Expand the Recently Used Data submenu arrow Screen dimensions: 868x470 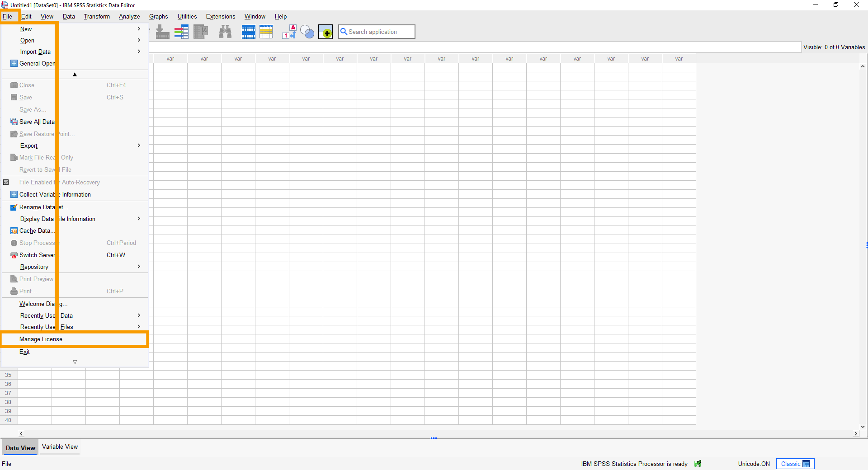coord(139,315)
